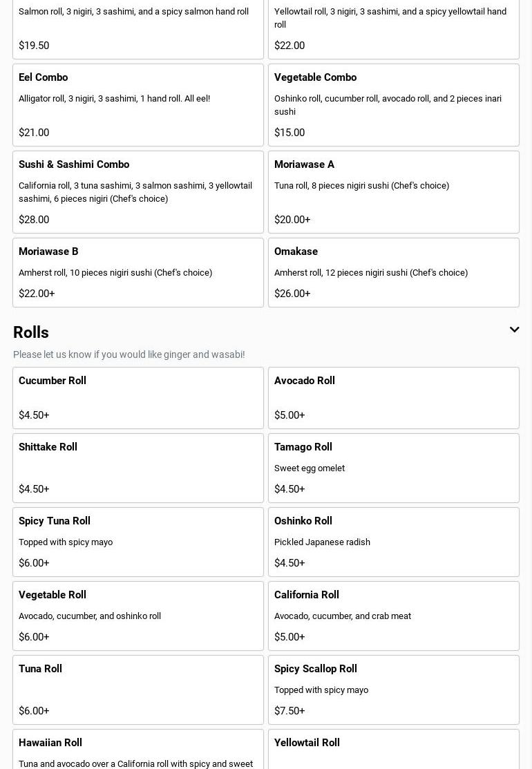Open the Spicy Tuna Roll card
This screenshot has width=532, height=769.
pyautogui.click(x=138, y=542)
